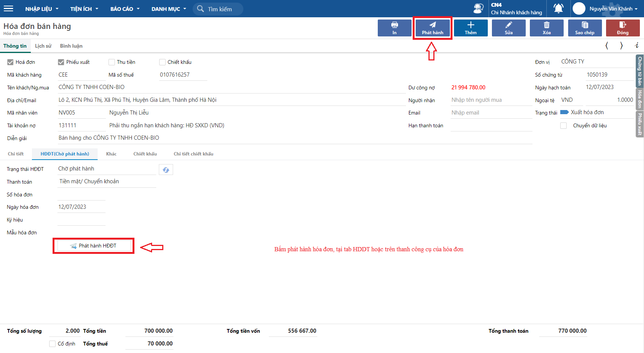Switch to the Lịch sử tab

pos(43,46)
